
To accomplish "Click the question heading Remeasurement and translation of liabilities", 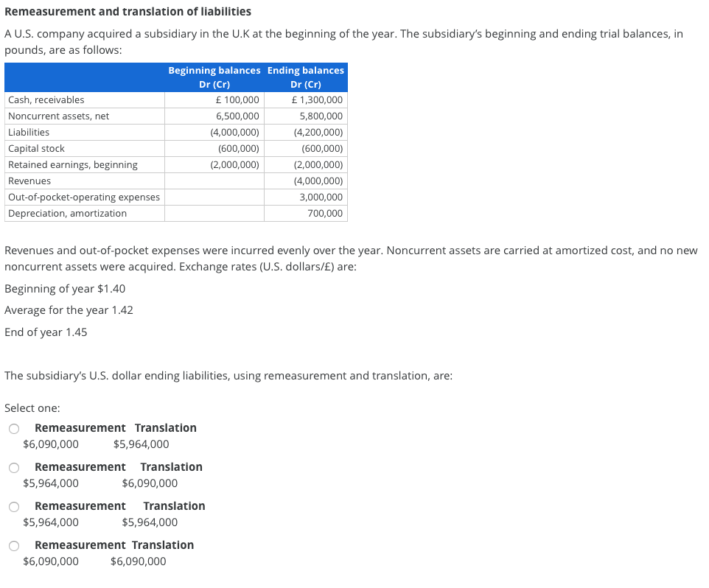I will (128, 11).
